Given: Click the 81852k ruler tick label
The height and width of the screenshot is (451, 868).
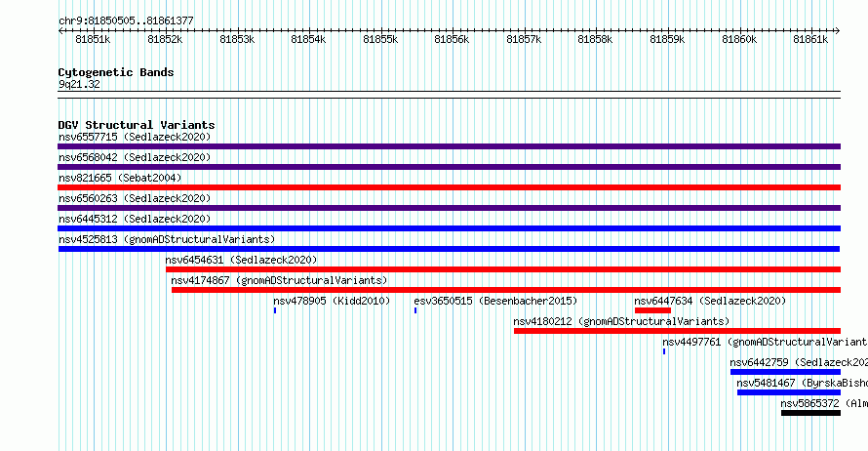Looking at the screenshot, I should [165, 39].
